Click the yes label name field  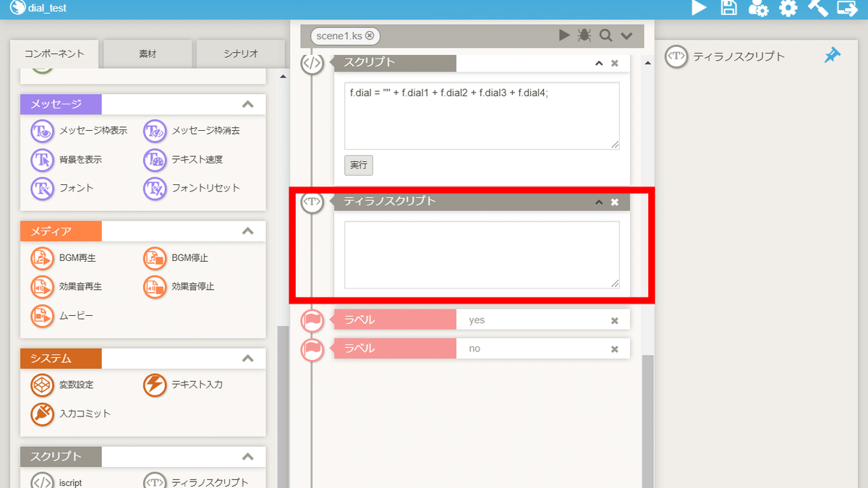[532, 320]
